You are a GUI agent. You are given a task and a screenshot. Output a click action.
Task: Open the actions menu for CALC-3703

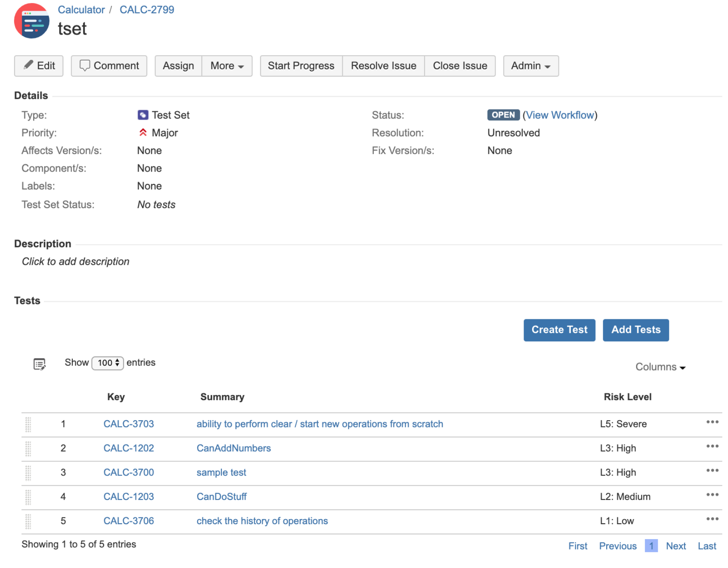(x=712, y=422)
